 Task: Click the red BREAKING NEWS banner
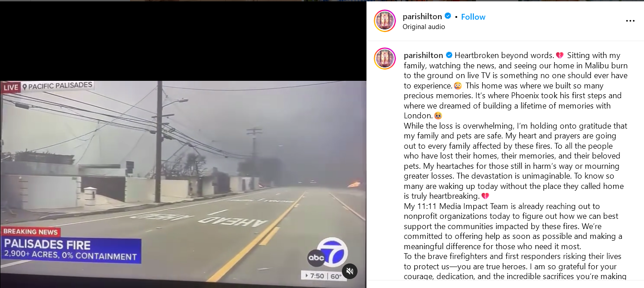pos(31,232)
